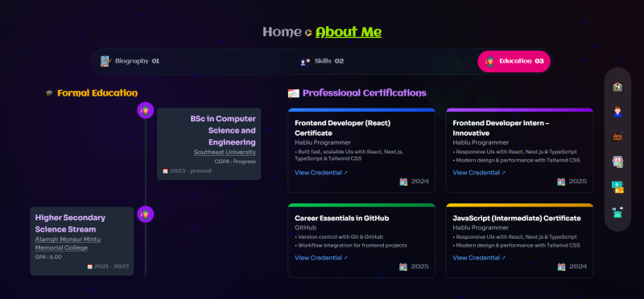Click Version control with Git & GitHub bullet

pyautogui.click(x=339, y=237)
